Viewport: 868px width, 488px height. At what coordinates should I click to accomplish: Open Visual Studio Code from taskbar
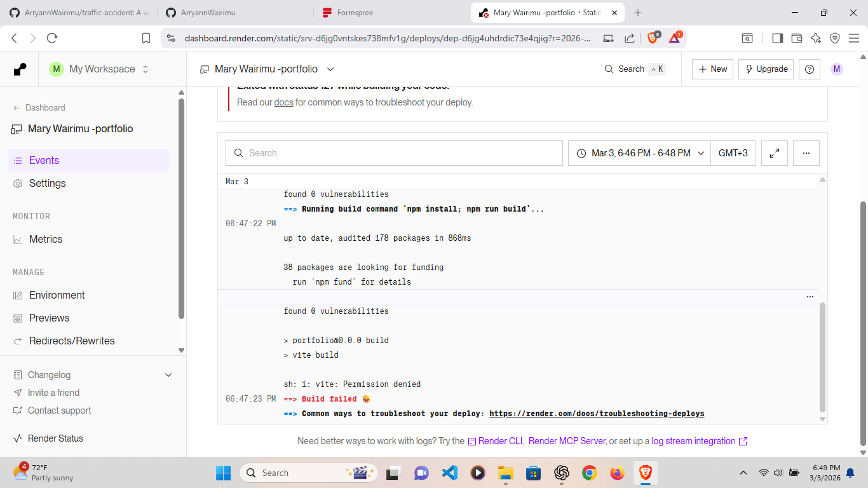tap(450, 473)
